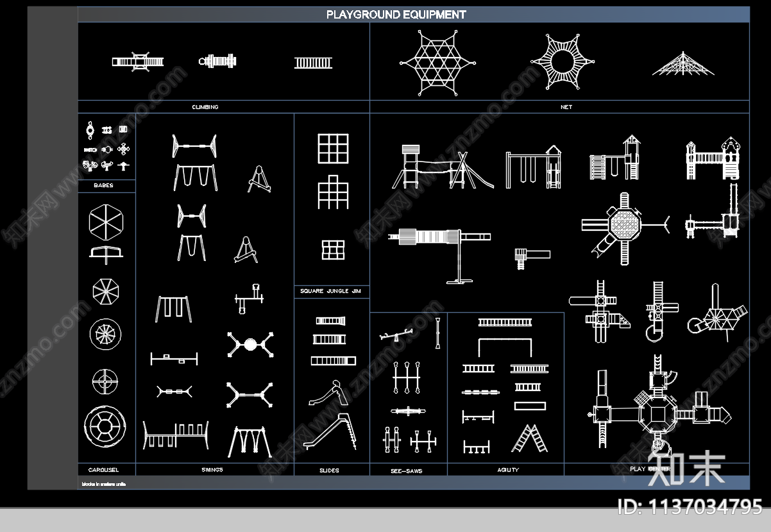The height and width of the screenshot is (532, 771).
Task: Click the CAROUSEL section label
Action: 103,470
